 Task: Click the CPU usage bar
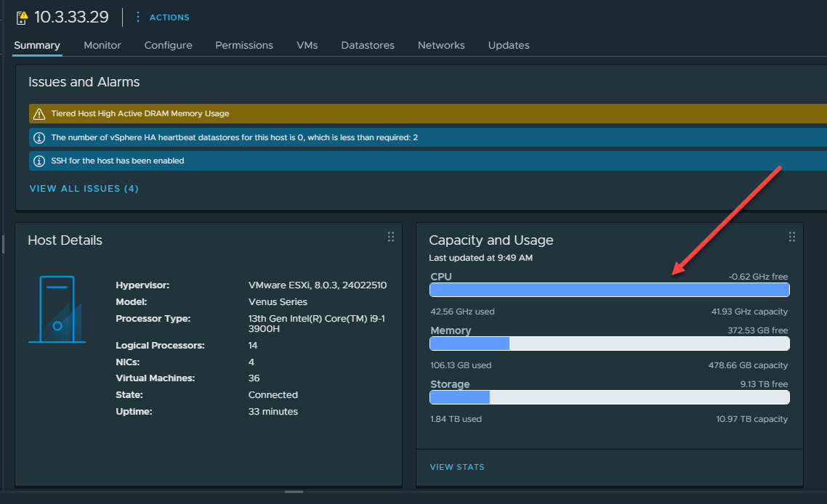(x=609, y=290)
